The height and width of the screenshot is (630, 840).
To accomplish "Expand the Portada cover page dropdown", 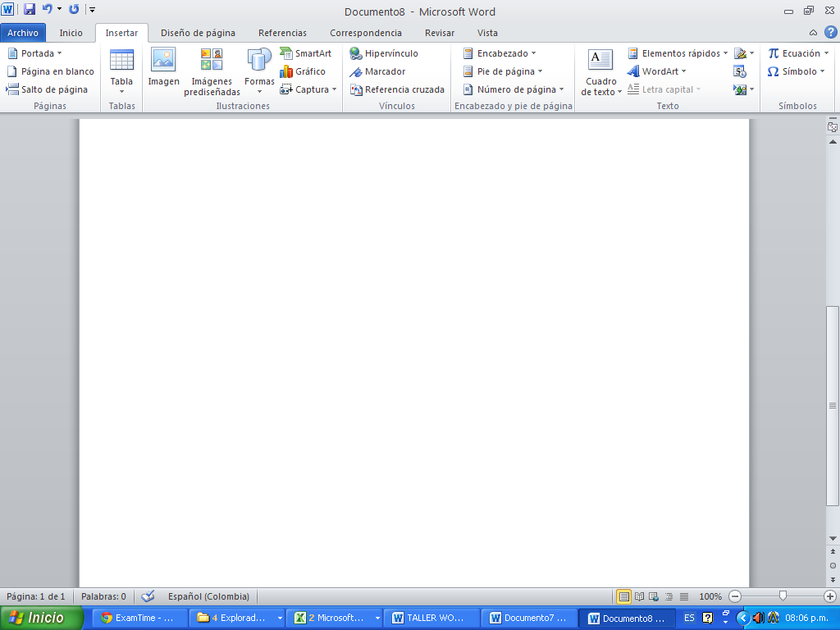I will 59,53.
